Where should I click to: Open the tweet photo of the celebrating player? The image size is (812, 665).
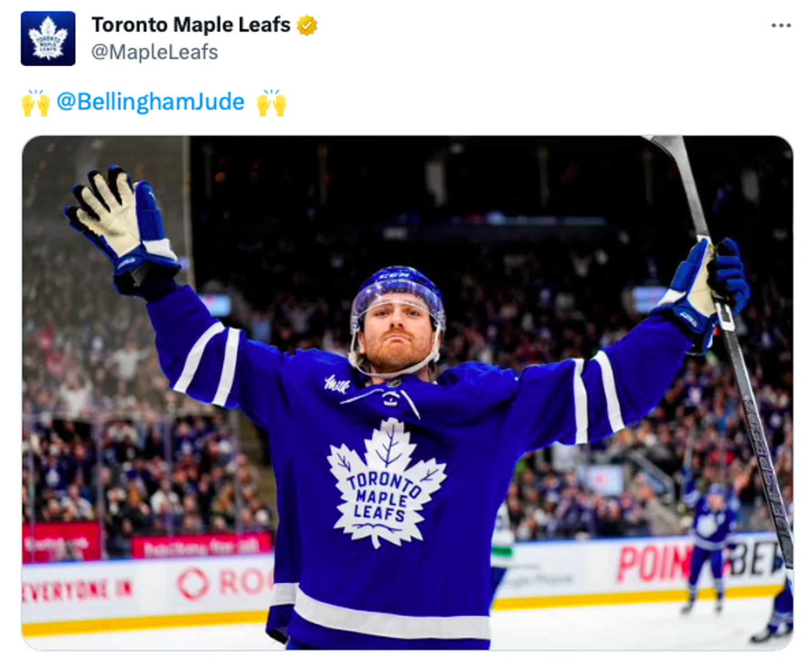click(x=407, y=393)
